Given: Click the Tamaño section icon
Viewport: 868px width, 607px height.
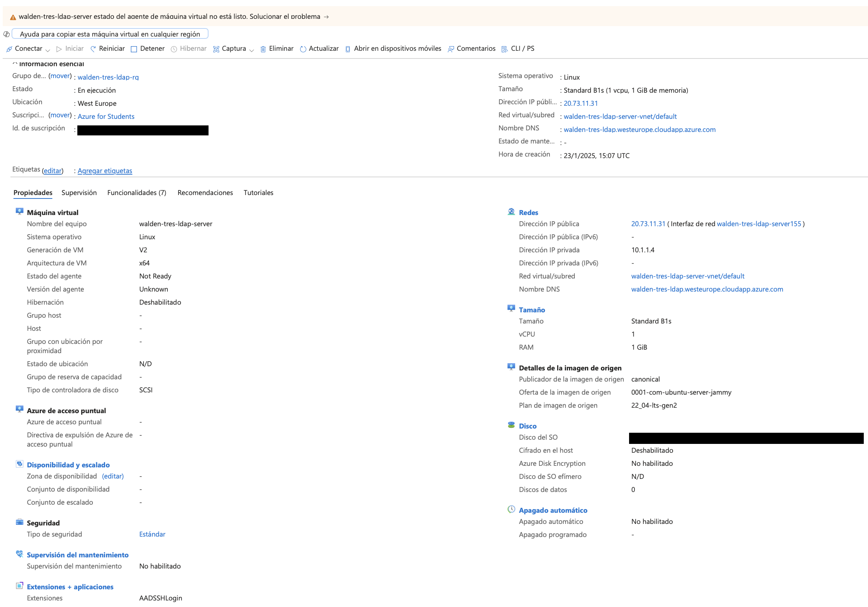Looking at the screenshot, I should tap(511, 309).
